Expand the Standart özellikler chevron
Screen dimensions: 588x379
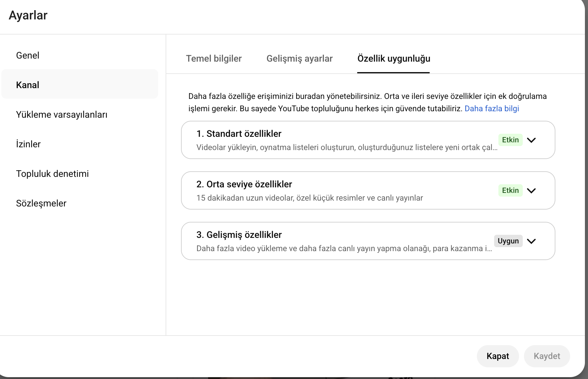(531, 140)
